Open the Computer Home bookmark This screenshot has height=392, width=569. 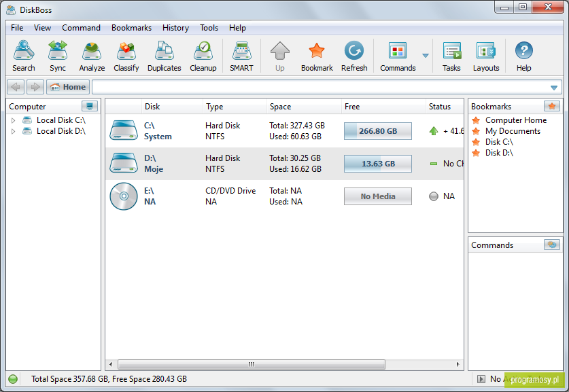click(x=516, y=120)
